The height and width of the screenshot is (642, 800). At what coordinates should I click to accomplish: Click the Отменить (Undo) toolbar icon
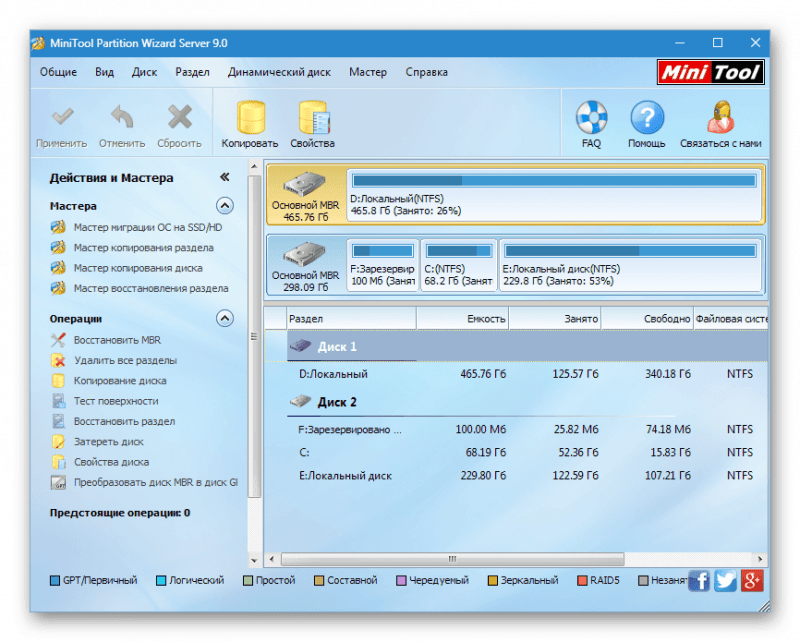[x=120, y=118]
